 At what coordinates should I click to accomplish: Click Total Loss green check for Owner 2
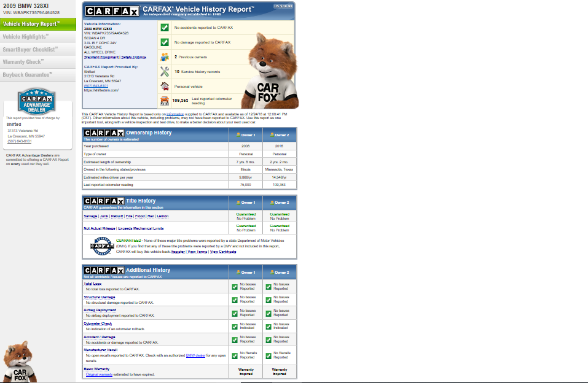click(269, 287)
